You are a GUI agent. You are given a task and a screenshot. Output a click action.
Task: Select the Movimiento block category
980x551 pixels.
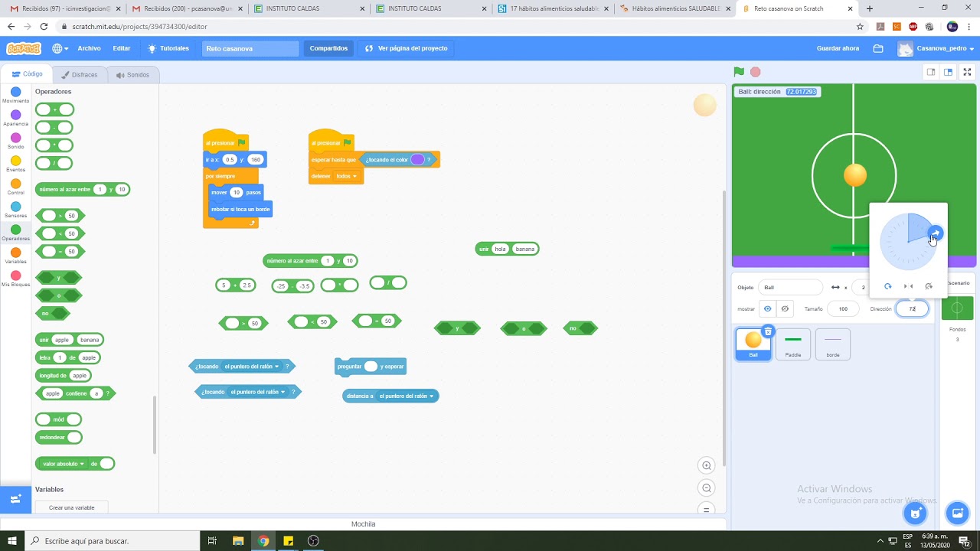pos(15,96)
